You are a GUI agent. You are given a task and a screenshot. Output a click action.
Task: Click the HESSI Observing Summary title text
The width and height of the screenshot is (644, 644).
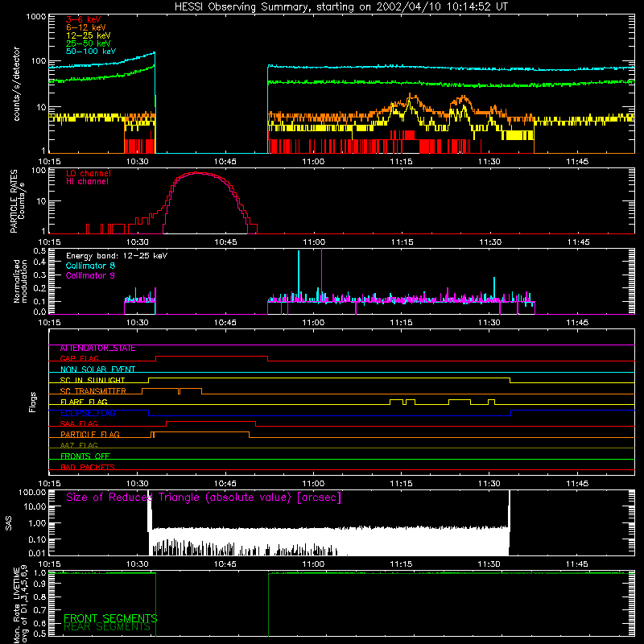(341, 7)
